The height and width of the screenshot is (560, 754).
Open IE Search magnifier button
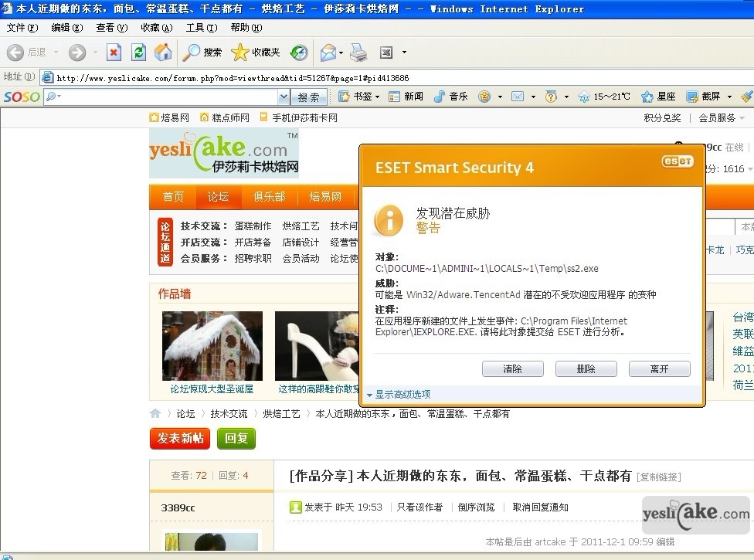point(202,52)
